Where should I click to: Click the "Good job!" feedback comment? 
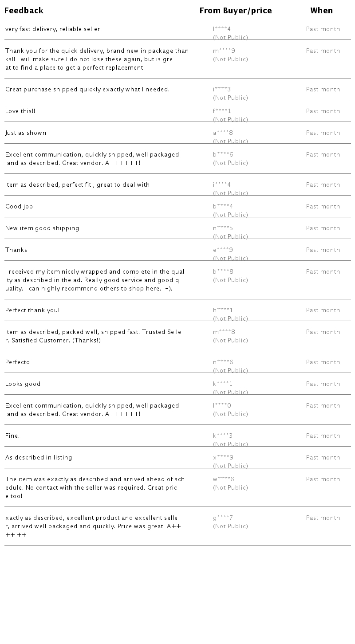click(x=20, y=207)
